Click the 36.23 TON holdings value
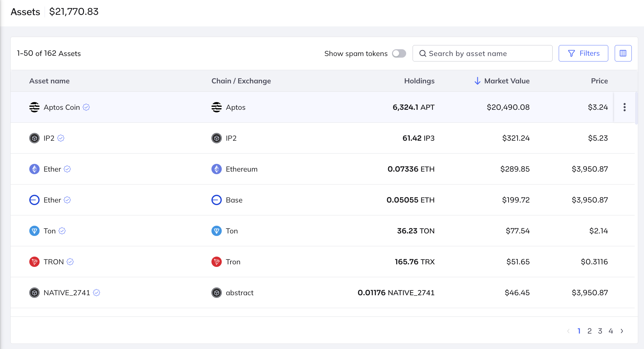This screenshot has width=644, height=349. (x=416, y=231)
